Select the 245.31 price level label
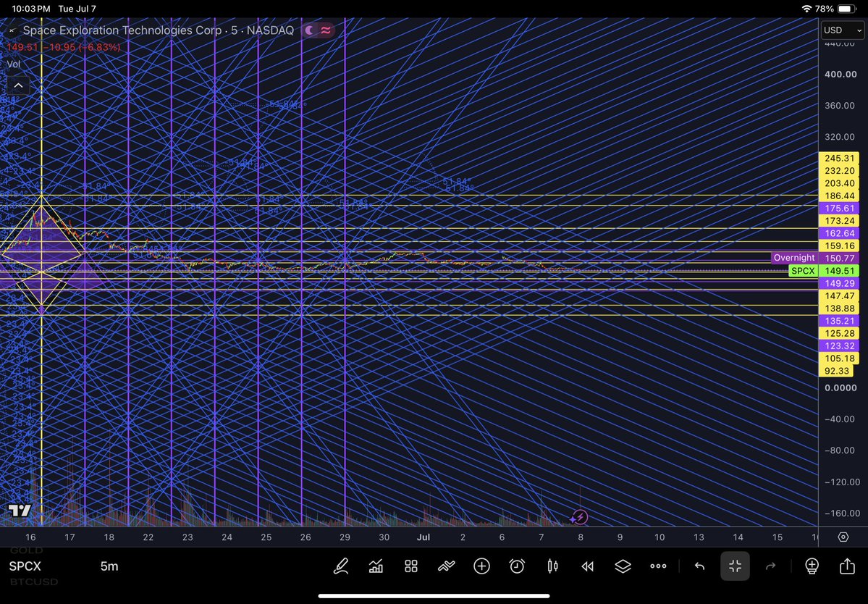The width and height of the screenshot is (868, 604). point(839,159)
